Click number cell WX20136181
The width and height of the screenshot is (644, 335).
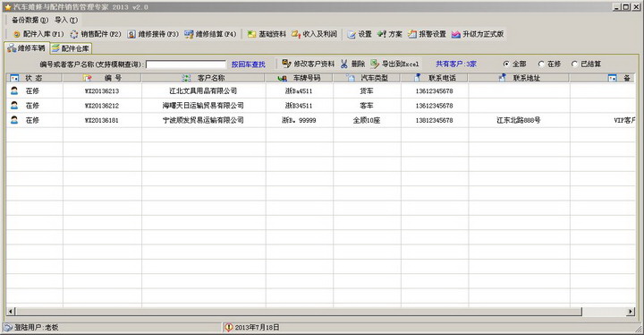tap(102, 121)
